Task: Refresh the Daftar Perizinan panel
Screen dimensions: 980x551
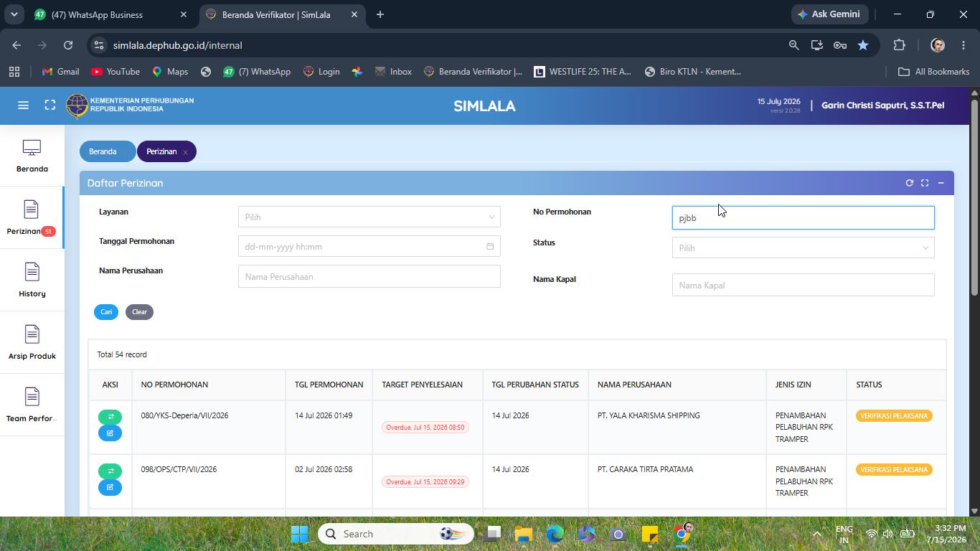Action: pos(909,183)
